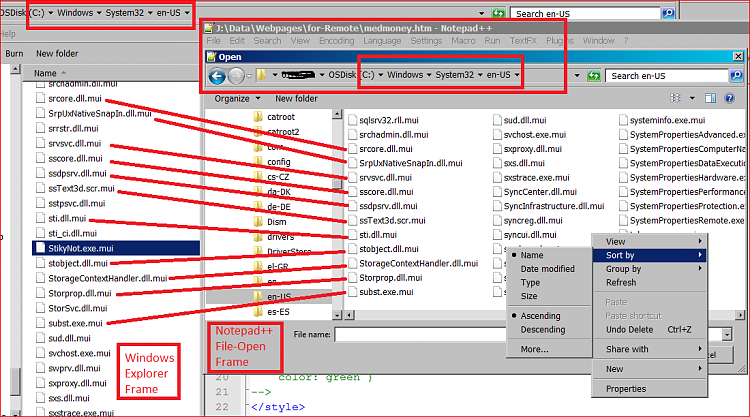Expand the System32 breadcrumb arrow in Open dialog
This screenshot has width=750, height=417.
tap(480, 75)
